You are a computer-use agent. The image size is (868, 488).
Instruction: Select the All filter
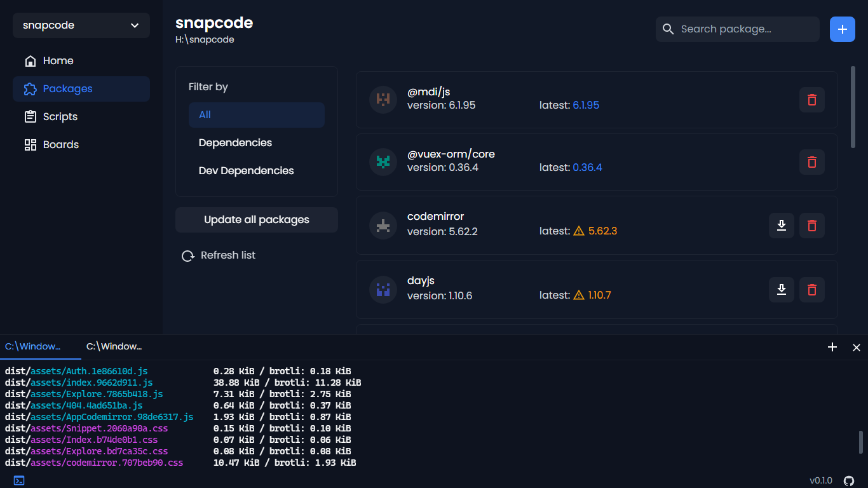click(257, 115)
